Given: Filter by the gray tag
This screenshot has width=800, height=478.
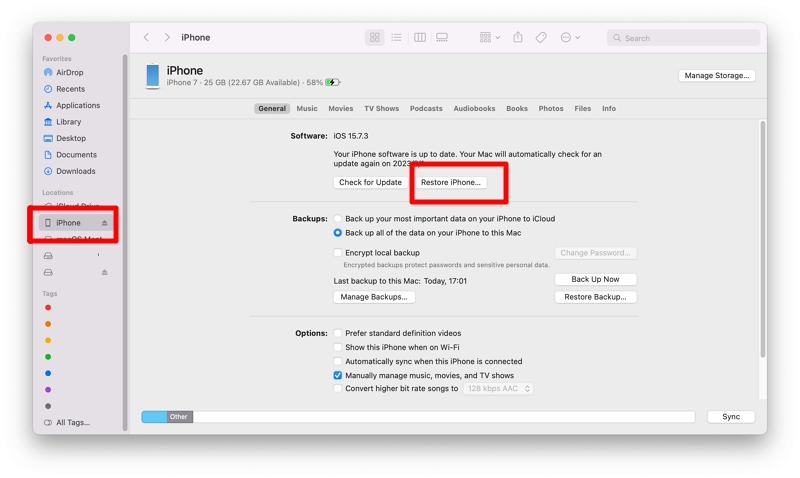Looking at the screenshot, I should 48,406.
